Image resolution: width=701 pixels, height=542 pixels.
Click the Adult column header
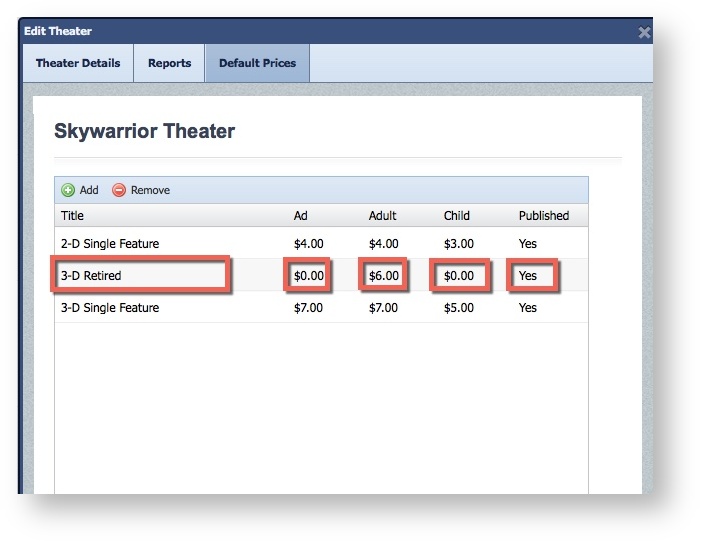382,215
